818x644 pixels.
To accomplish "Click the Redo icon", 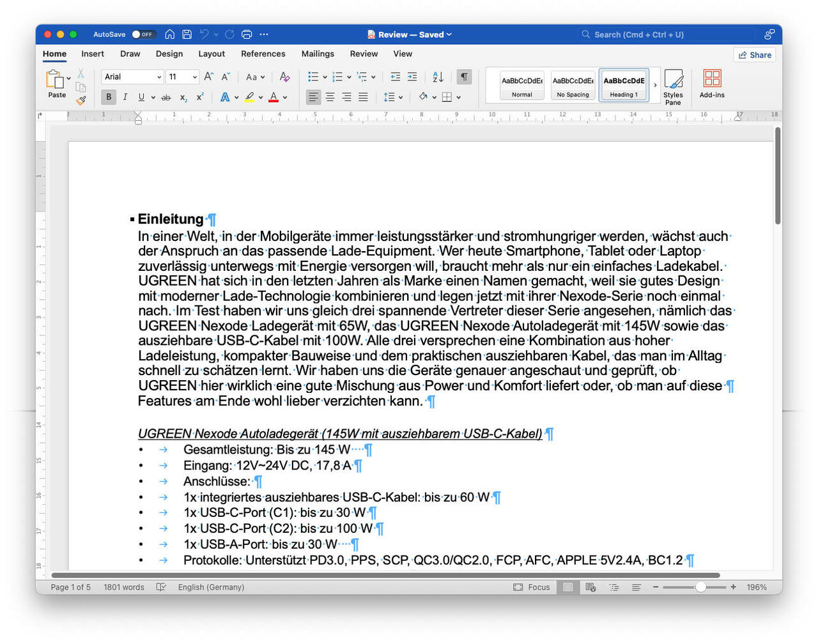I will [230, 34].
